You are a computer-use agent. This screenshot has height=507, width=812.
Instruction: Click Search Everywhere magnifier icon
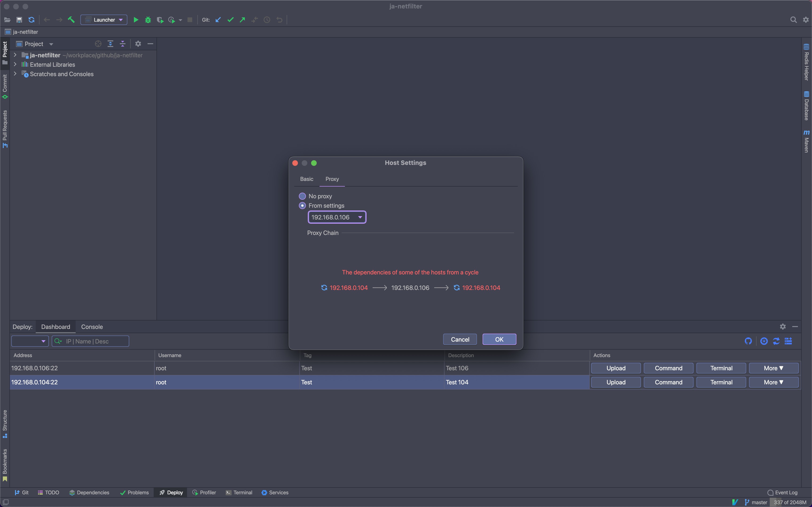[793, 20]
